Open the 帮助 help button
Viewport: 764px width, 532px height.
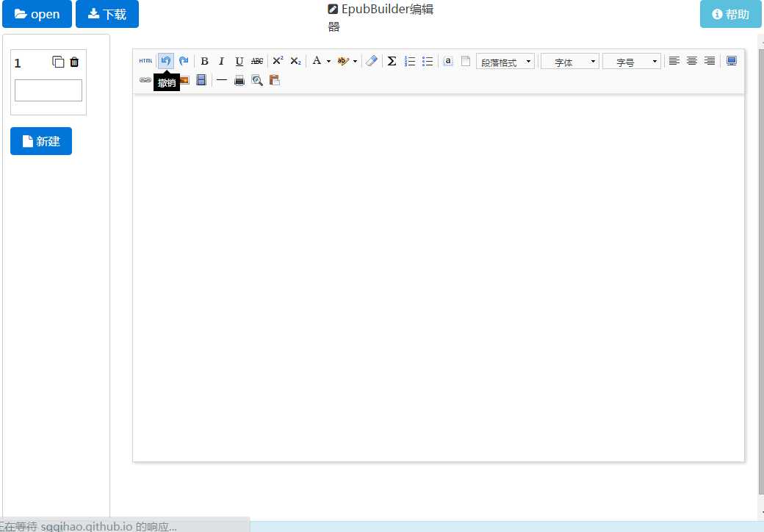point(730,14)
